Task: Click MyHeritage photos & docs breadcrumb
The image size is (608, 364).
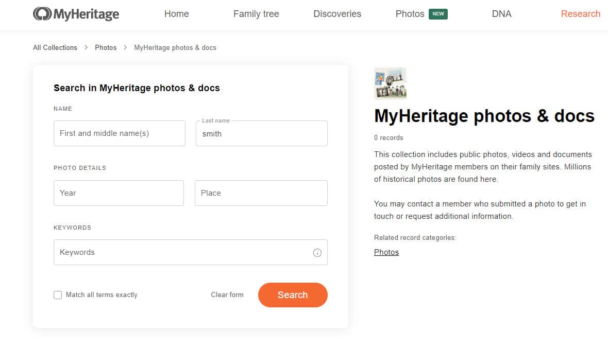Action: pos(175,48)
